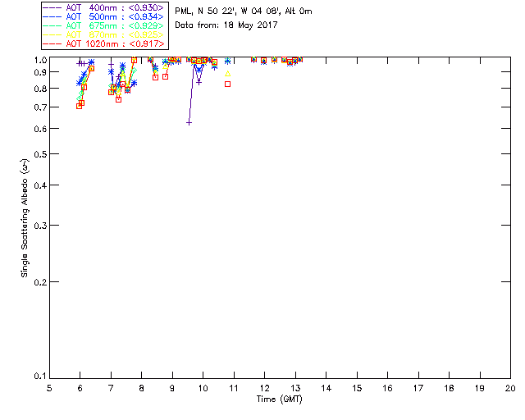Click the PML station location title text
Image resolution: width=525 pixels, height=420 pixels.
(x=244, y=11)
